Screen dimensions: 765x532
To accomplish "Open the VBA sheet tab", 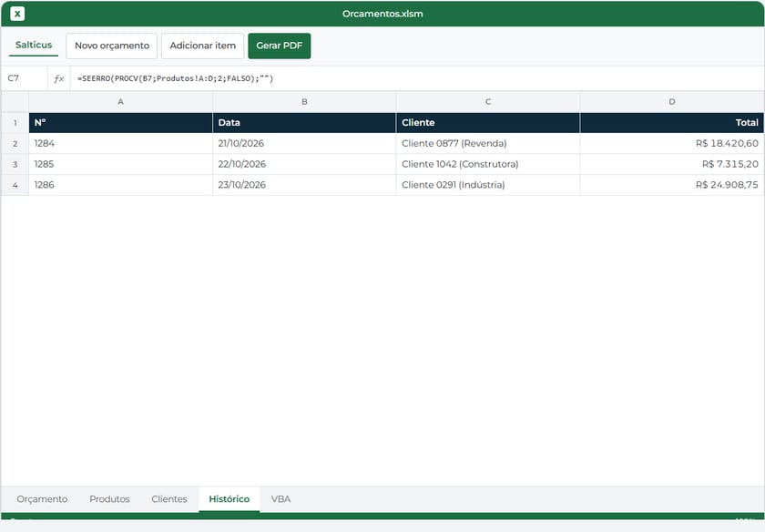I will point(281,499).
